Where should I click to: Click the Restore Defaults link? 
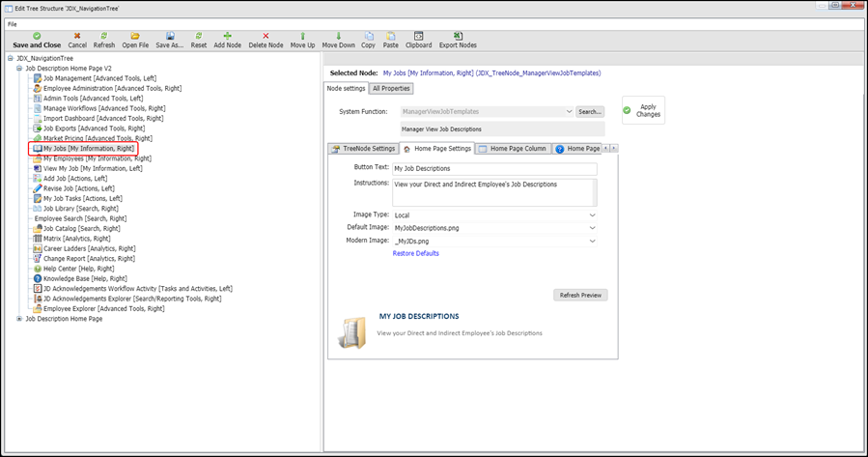coord(415,253)
